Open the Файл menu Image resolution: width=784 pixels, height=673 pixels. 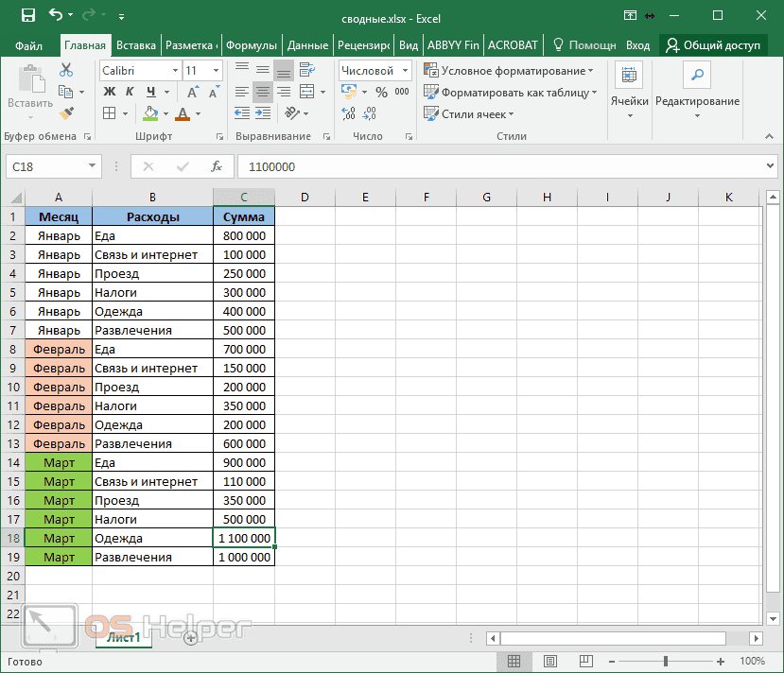[x=28, y=44]
